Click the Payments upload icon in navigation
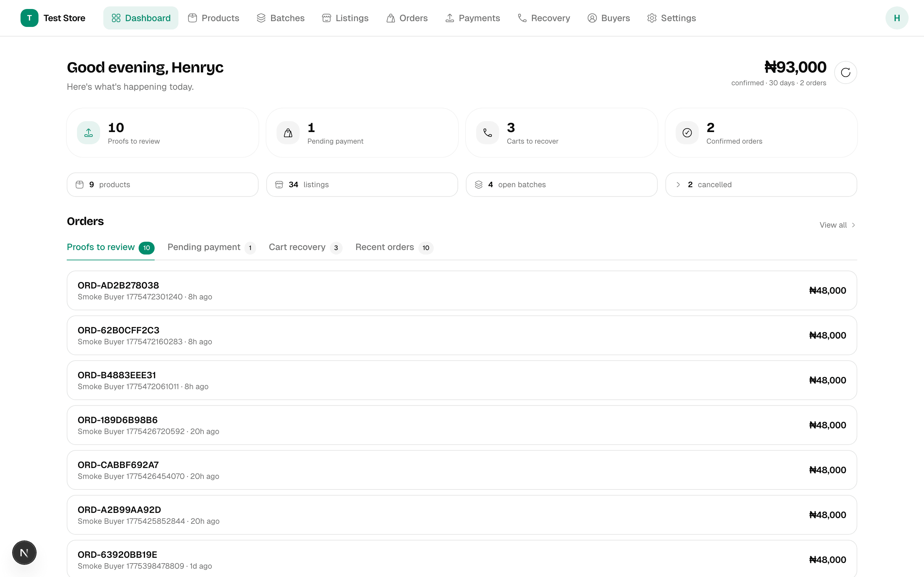This screenshot has width=924, height=577. (449, 18)
